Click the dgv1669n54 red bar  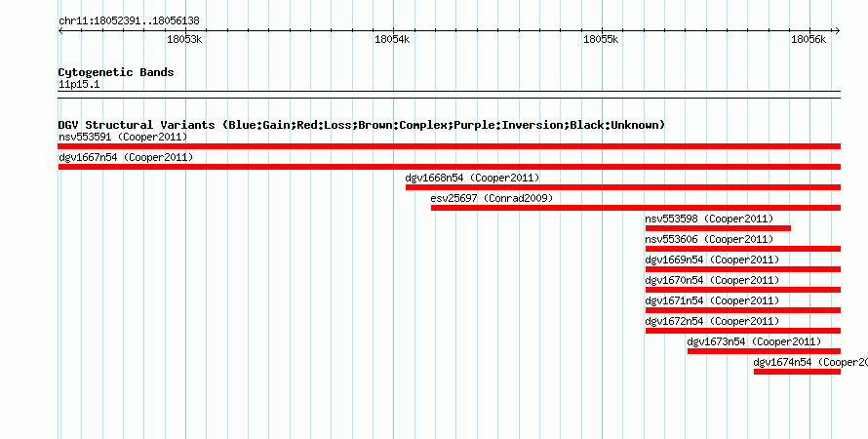pos(743,269)
